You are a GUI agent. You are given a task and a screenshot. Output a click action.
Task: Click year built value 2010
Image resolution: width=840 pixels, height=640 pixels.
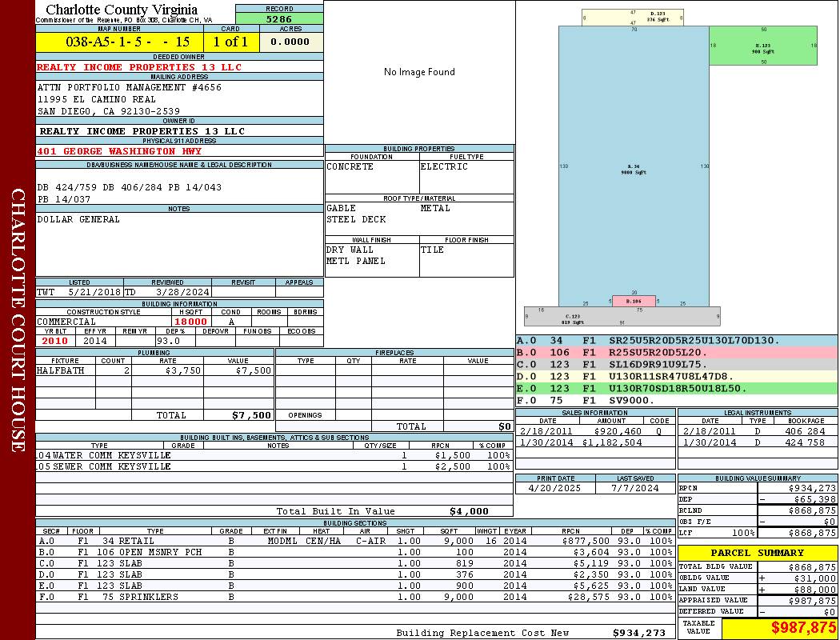point(54,341)
